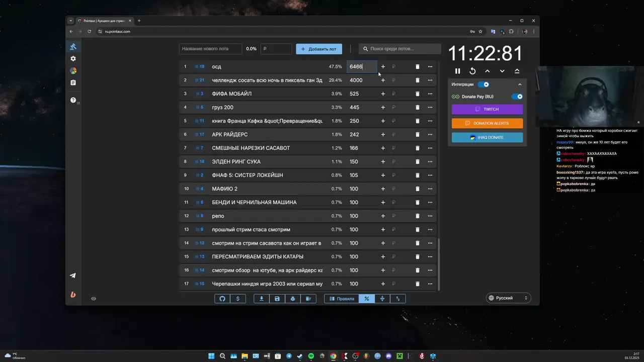Click ruble icon on СМЕШНЫЕ НАРЕЗКИ САСАВОТ row

393,148
